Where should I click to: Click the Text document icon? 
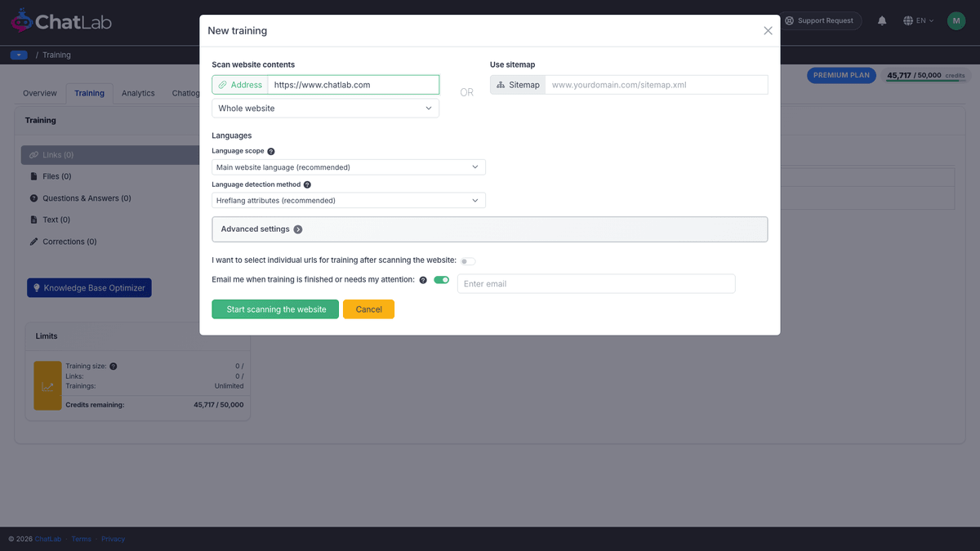[x=33, y=220]
